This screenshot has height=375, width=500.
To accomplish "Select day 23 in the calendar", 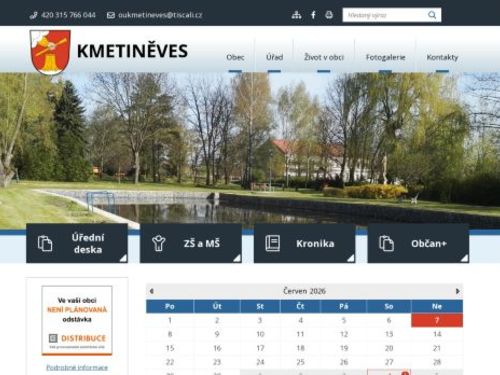I will 217,362.
